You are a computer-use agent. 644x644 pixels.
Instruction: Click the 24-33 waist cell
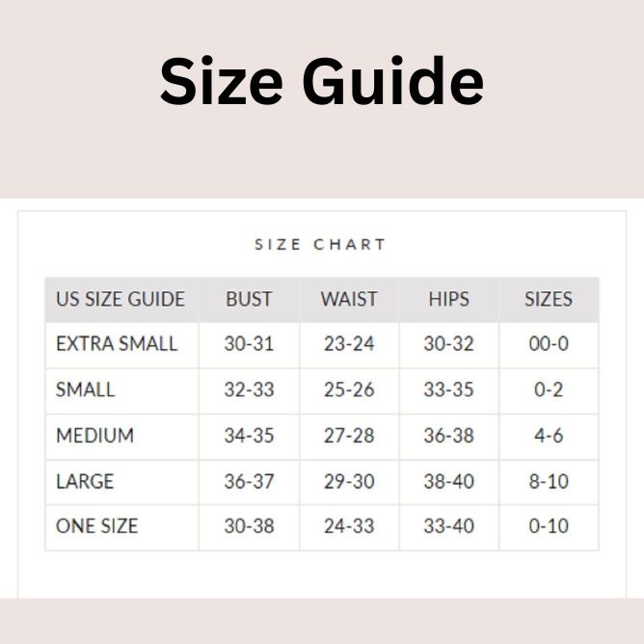point(349,525)
